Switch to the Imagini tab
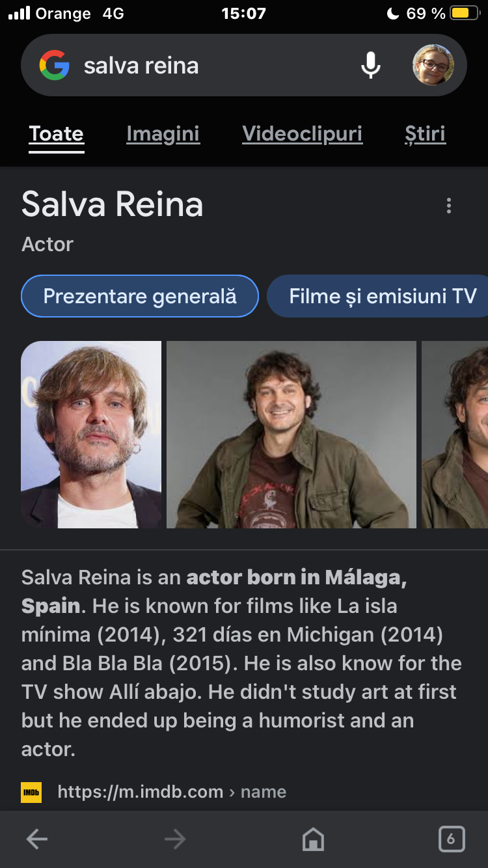 [163, 134]
